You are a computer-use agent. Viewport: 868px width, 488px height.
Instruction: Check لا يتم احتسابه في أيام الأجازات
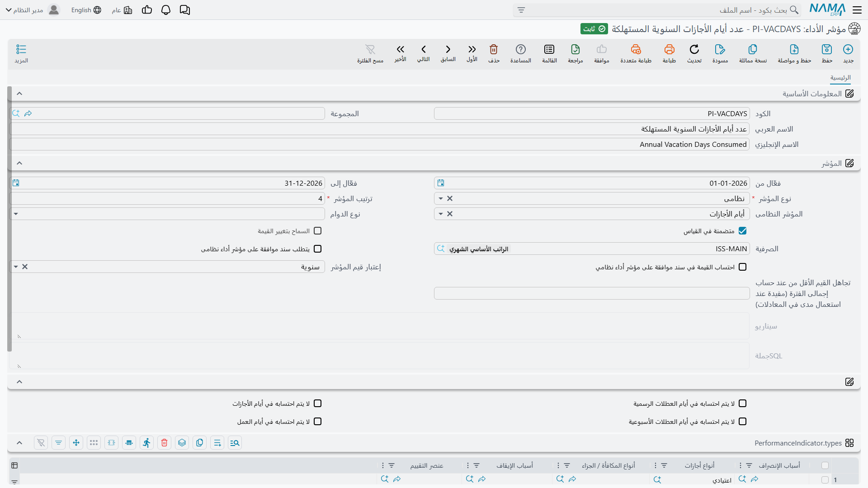(318, 404)
